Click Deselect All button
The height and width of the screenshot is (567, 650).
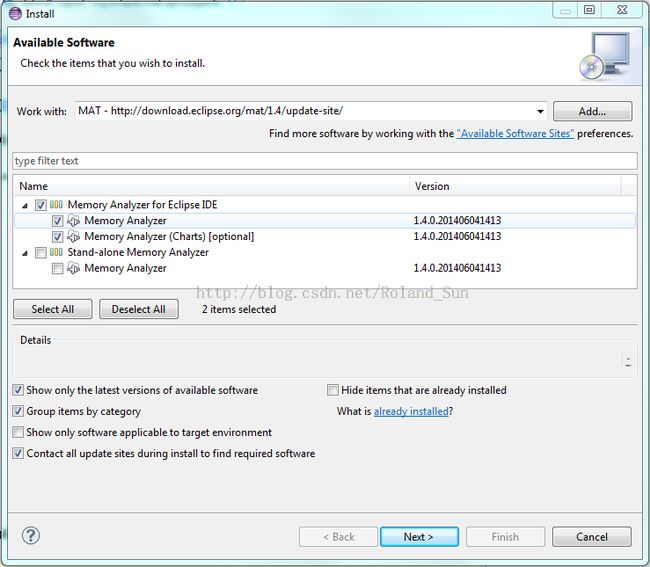139,309
